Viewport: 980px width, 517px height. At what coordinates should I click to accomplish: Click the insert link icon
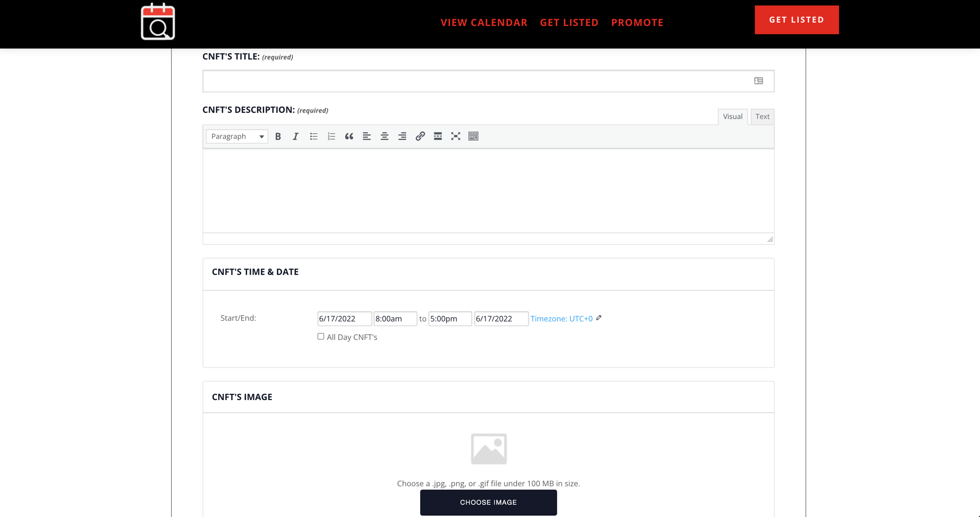pos(420,136)
